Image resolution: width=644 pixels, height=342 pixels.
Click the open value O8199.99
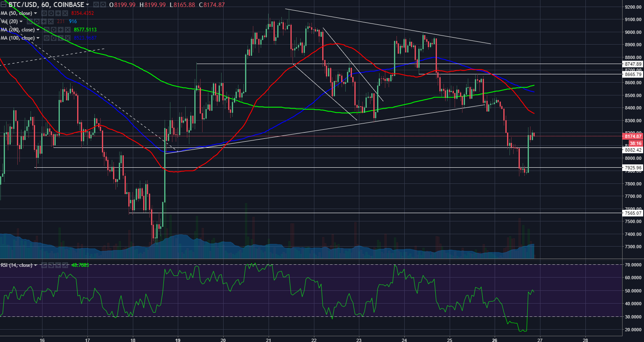click(123, 5)
